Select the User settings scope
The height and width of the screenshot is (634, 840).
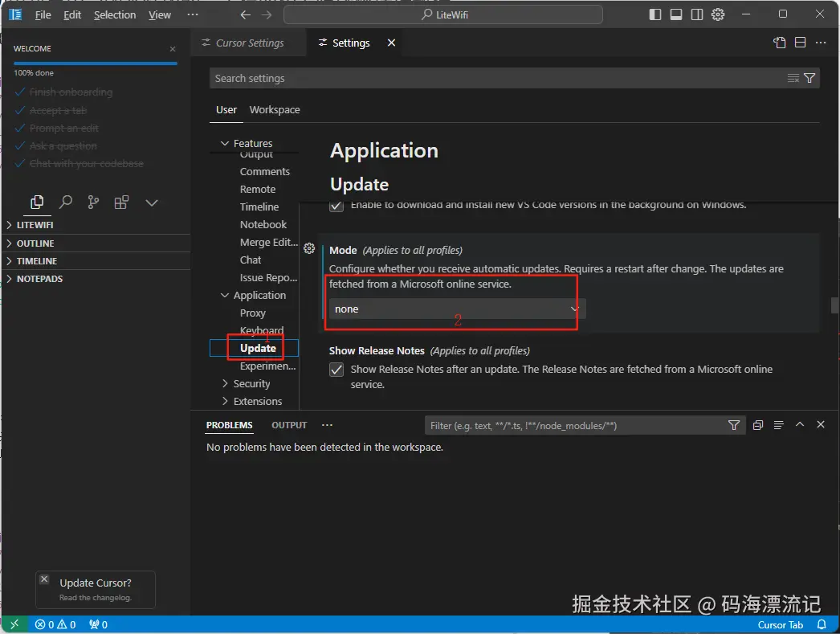(x=226, y=110)
